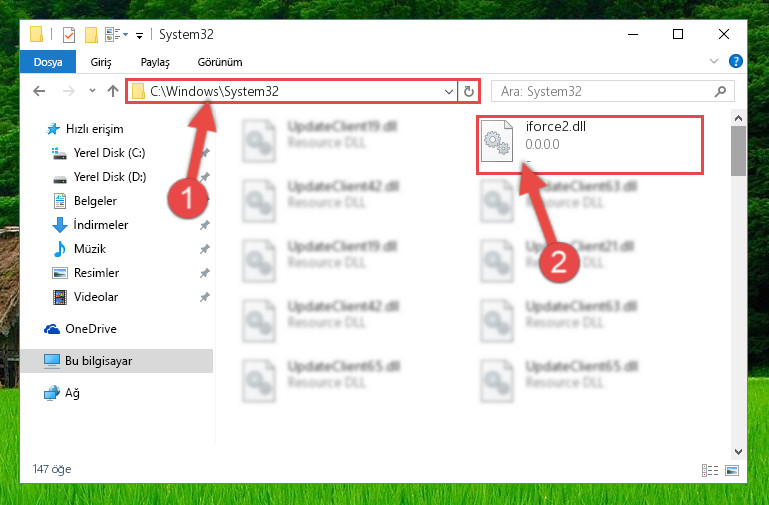
Task: Refresh the System32 folder view
Action: [469, 91]
